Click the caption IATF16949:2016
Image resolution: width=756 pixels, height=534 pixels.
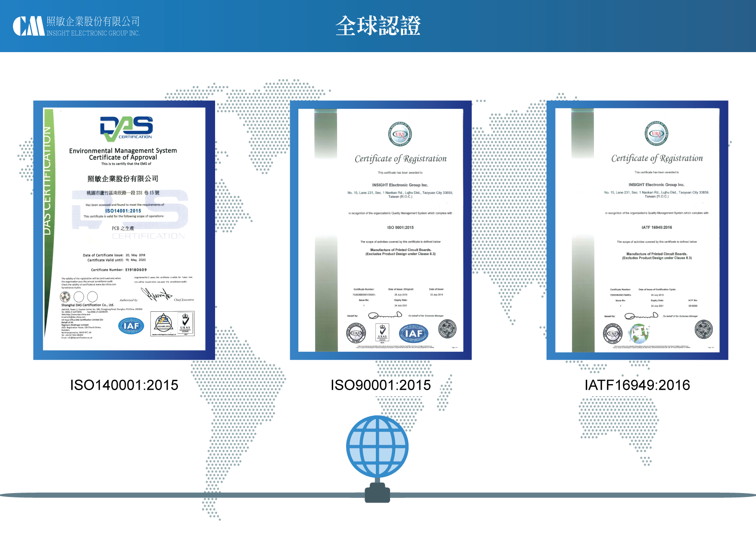[637, 385]
